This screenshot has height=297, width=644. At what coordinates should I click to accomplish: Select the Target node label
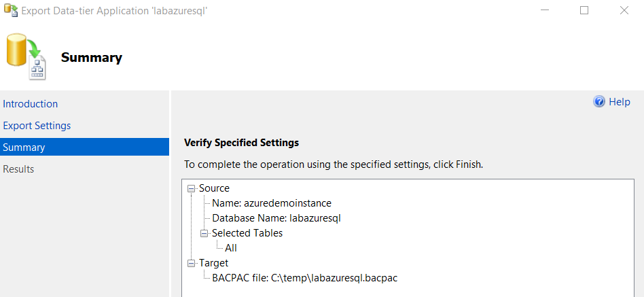click(x=213, y=263)
